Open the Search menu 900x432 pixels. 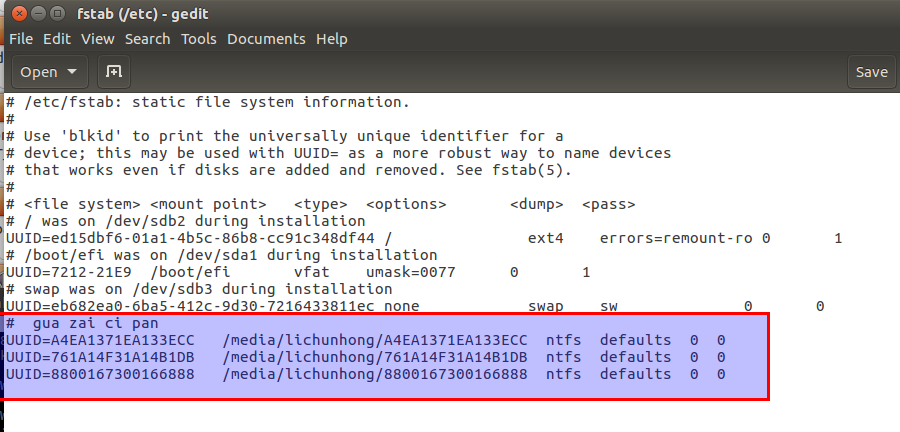pyautogui.click(x=148, y=39)
